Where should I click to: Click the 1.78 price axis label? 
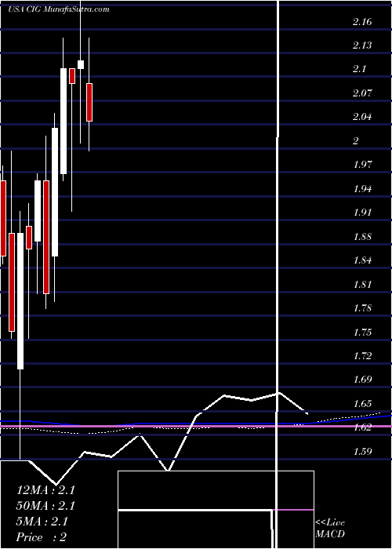[x=362, y=308]
